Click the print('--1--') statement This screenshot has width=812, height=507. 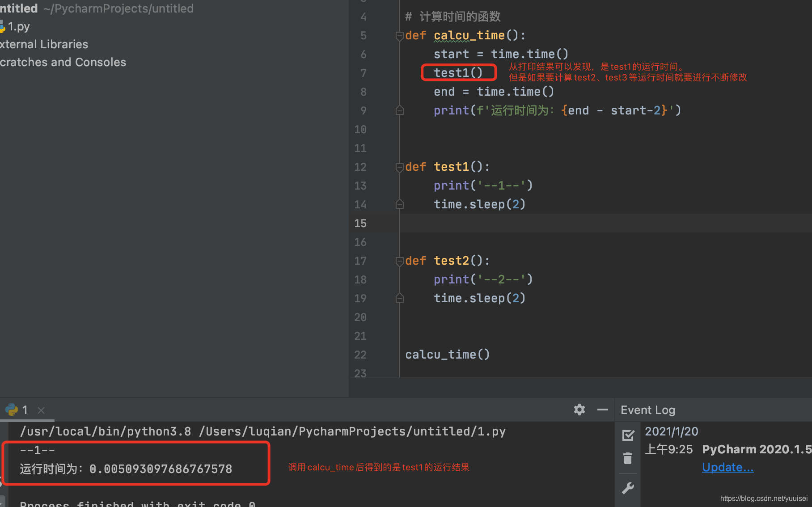(x=483, y=186)
